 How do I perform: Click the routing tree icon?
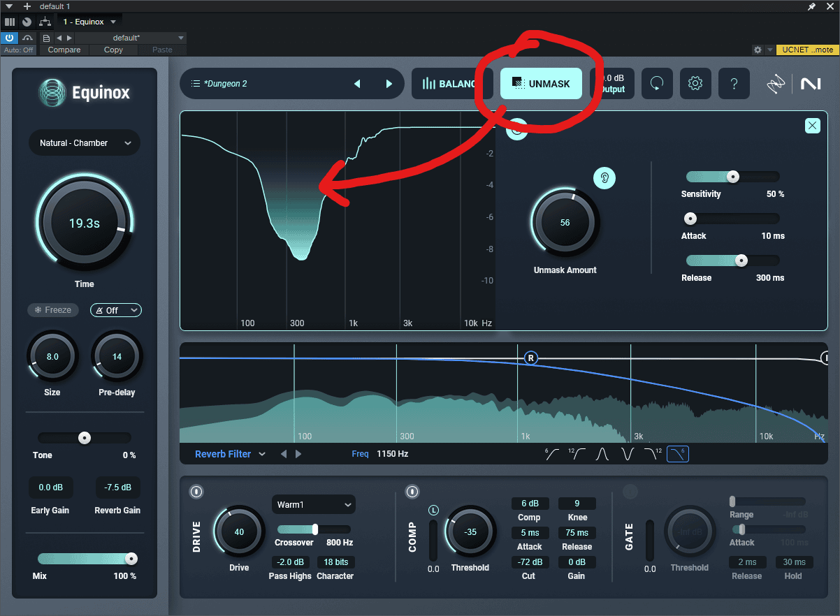45,22
